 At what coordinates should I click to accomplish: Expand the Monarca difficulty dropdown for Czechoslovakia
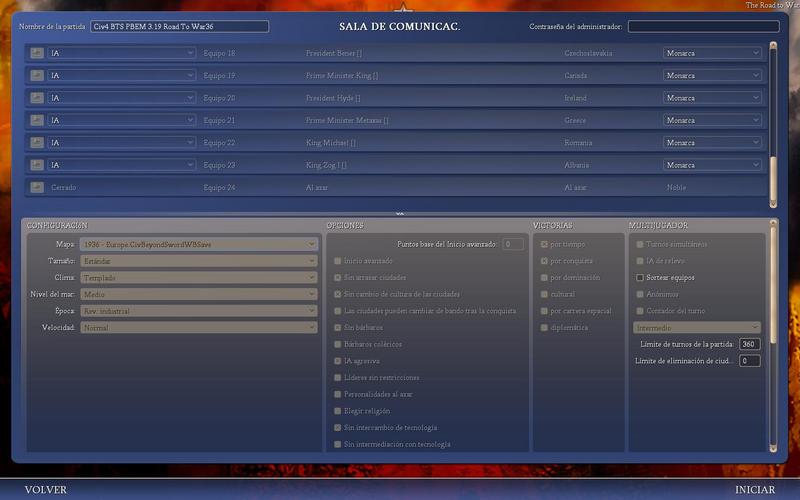point(712,53)
